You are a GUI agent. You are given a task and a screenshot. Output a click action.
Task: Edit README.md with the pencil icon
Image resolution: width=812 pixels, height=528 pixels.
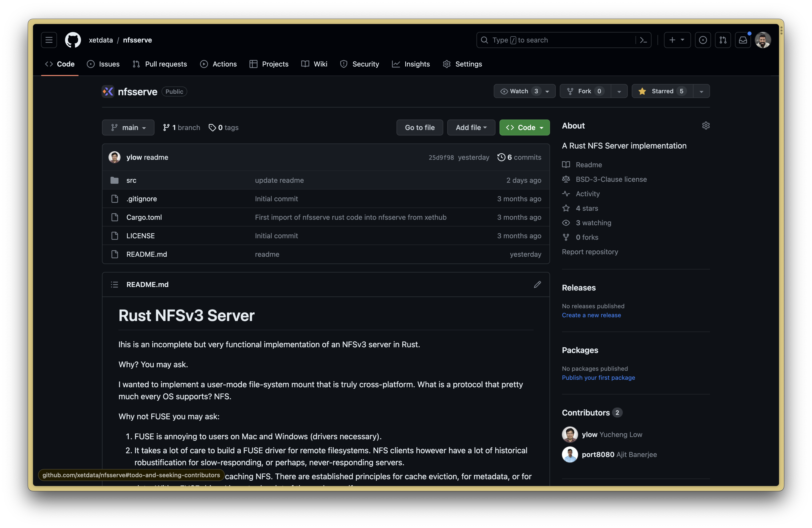pyautogui.click(x=537, y=284)
